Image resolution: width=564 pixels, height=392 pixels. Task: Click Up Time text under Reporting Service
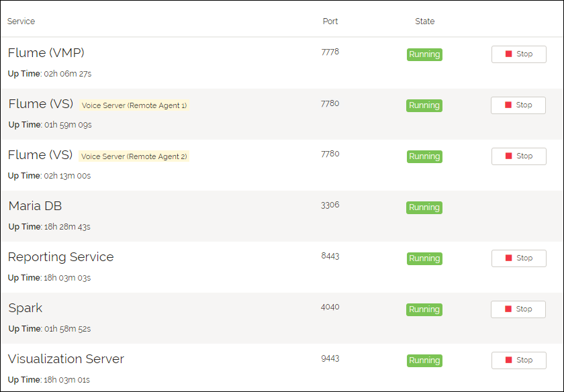[50, 278]
